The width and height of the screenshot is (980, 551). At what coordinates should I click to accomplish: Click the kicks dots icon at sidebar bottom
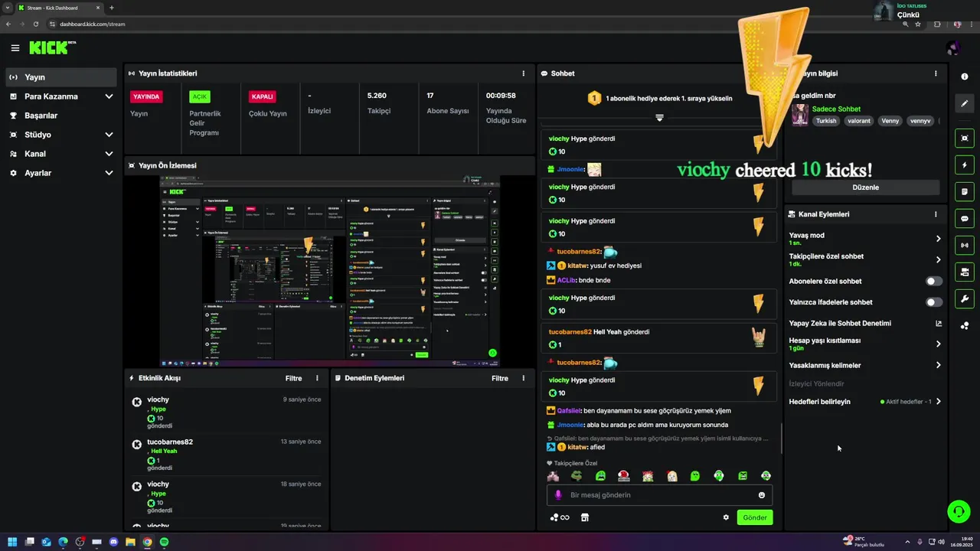coord(964,325)
